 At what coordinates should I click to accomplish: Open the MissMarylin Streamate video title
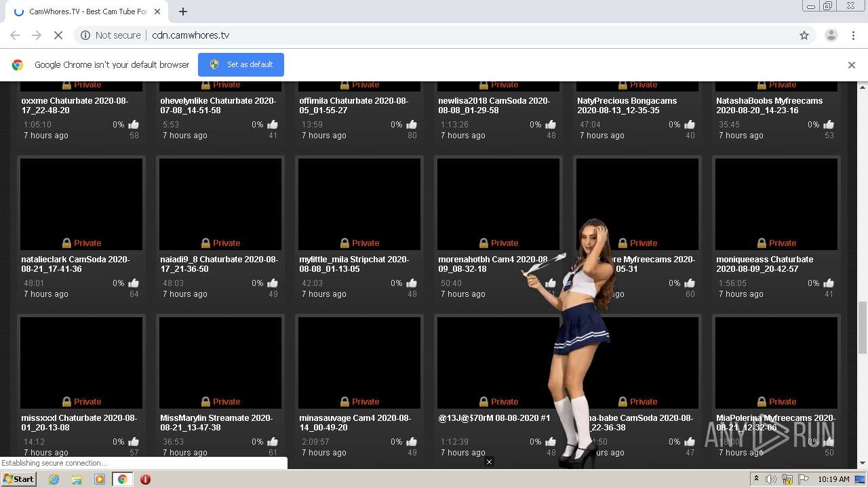[216, 423]
